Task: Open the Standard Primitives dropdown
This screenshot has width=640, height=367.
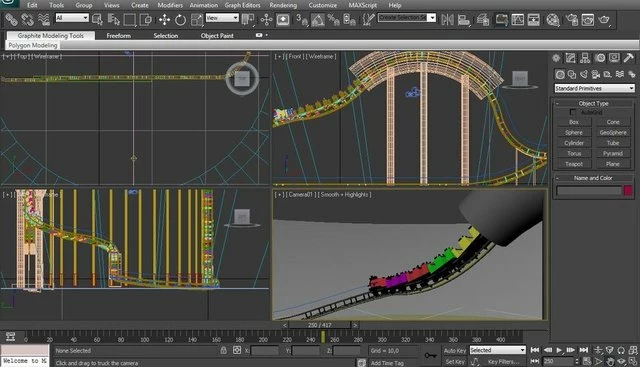Action: coord(594,88)
